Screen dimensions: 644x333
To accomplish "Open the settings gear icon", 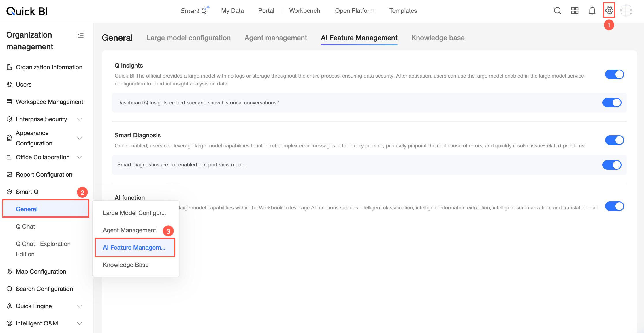I will tap(609, 11).
